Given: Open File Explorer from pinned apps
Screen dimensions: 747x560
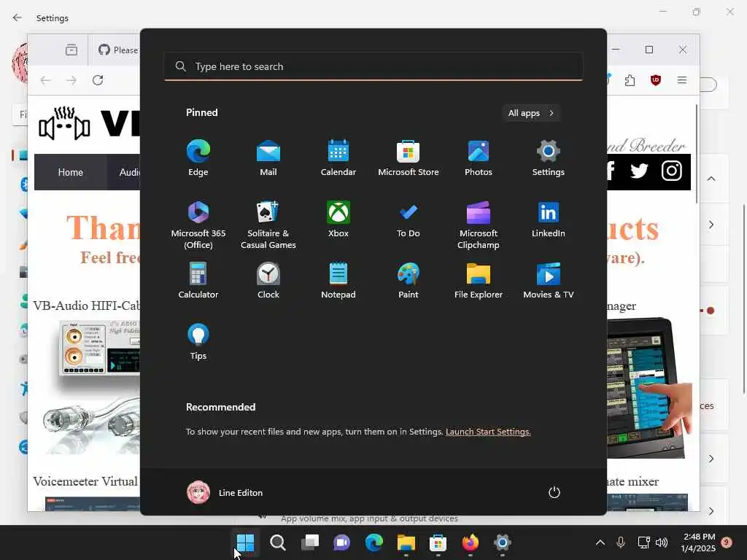Looking at the screenshot, I should (479, 281).
